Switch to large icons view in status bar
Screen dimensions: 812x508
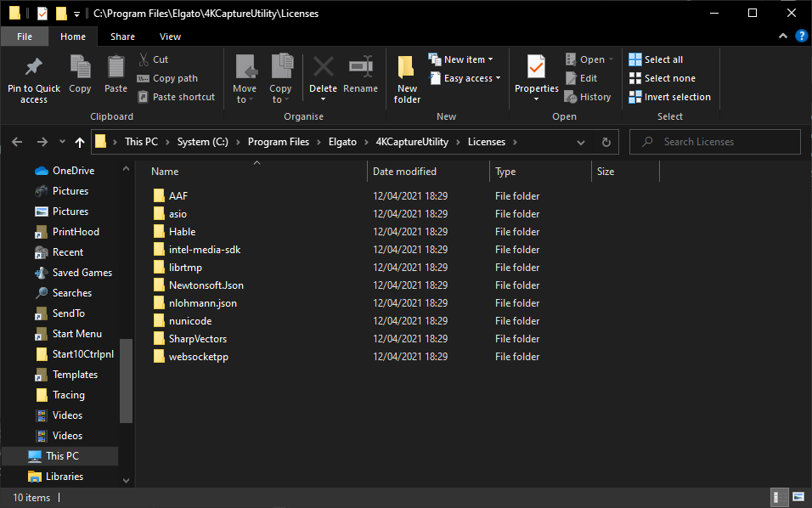(x=798, y=497)
